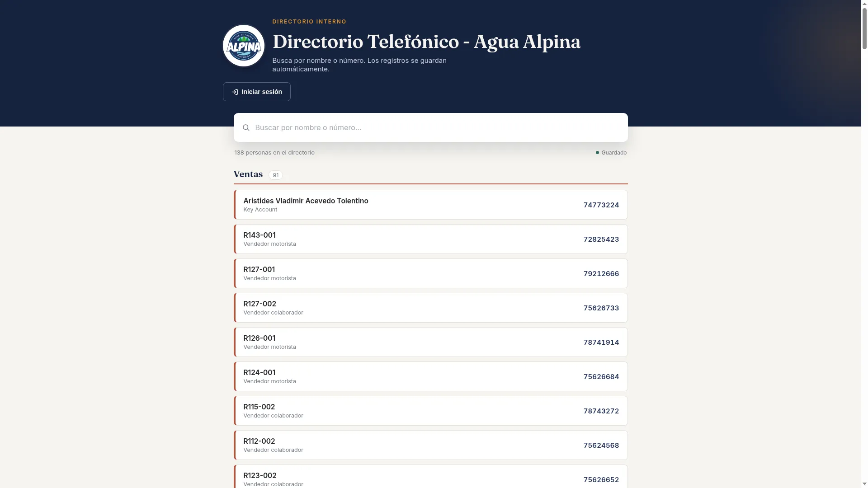Select phone number 75626684
868x488 pixels.
(x=601, y=377)
